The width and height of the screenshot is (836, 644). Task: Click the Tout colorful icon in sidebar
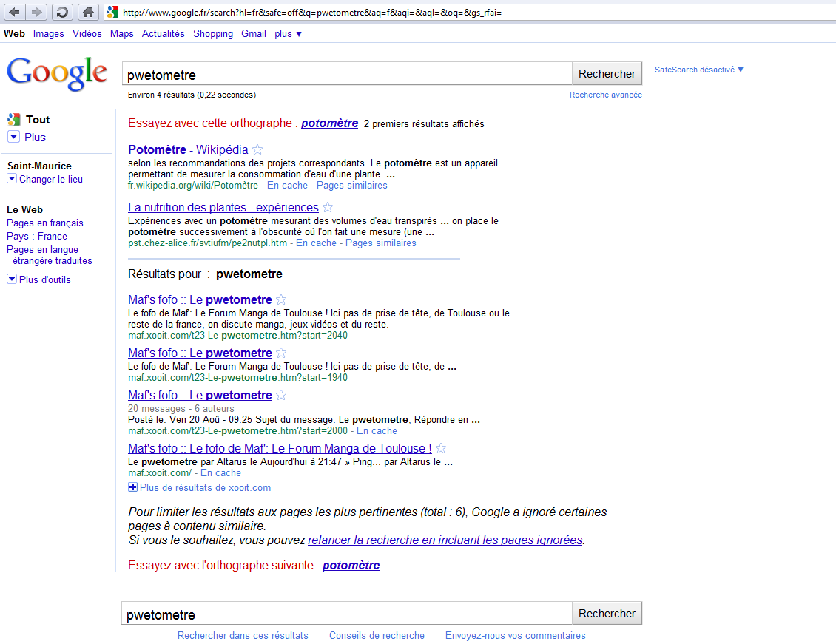point(14,120)
